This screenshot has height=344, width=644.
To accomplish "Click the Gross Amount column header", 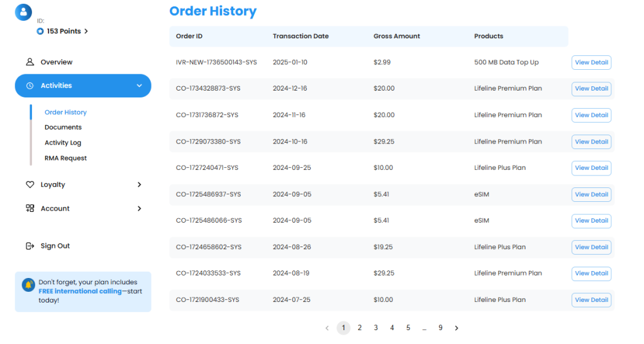I will tap(397, 36).
